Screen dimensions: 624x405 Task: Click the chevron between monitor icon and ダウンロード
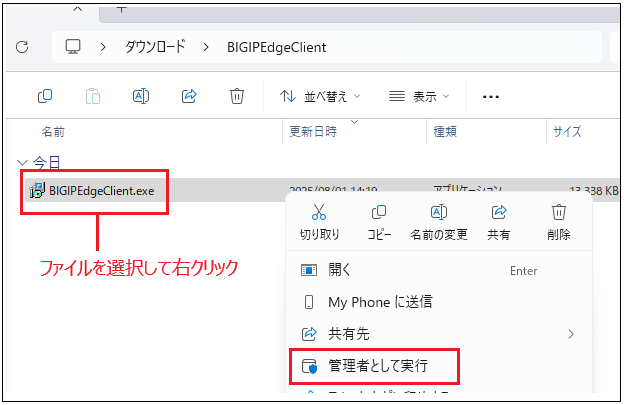point(103,47)
